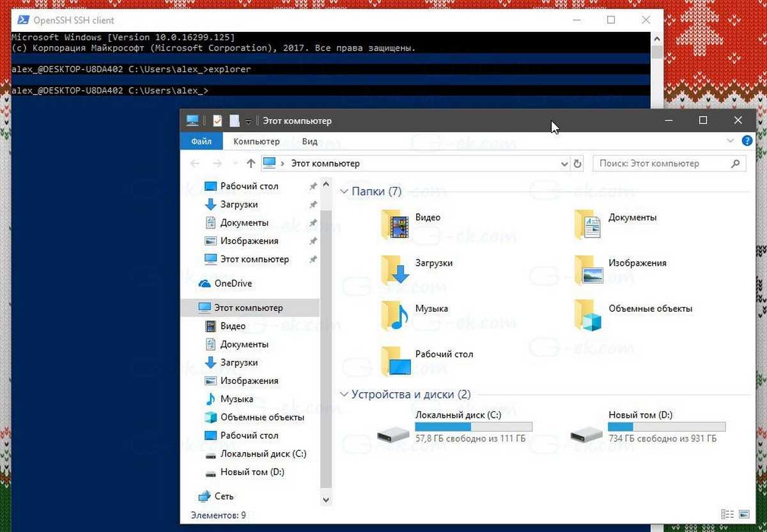The height and width of the screenshot is (532, 767).
Task: Open the Музыка folder icon
Action: click(x=395, y=315)
